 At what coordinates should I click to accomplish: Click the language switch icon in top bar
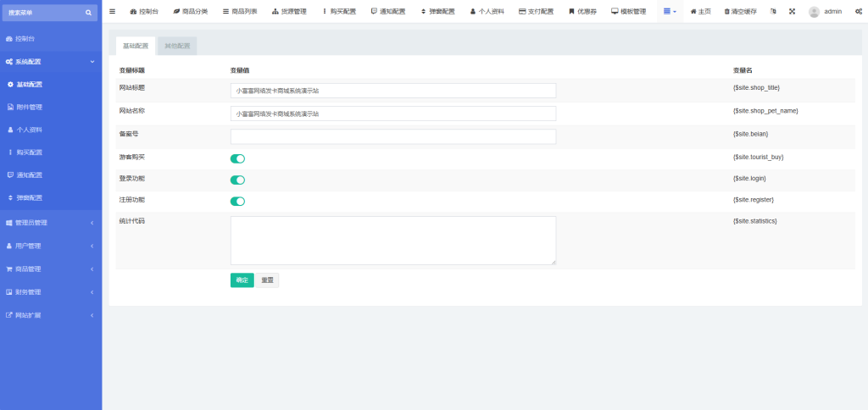772,12
